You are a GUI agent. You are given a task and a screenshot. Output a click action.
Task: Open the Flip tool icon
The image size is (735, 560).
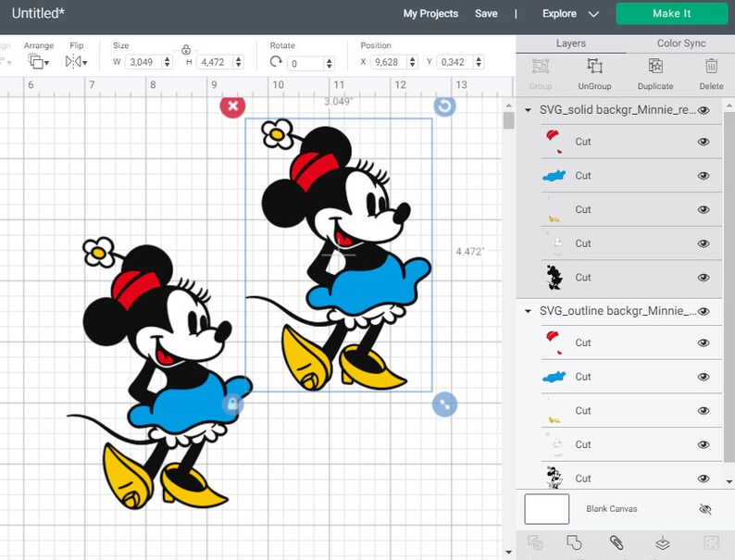click(76, 61)
